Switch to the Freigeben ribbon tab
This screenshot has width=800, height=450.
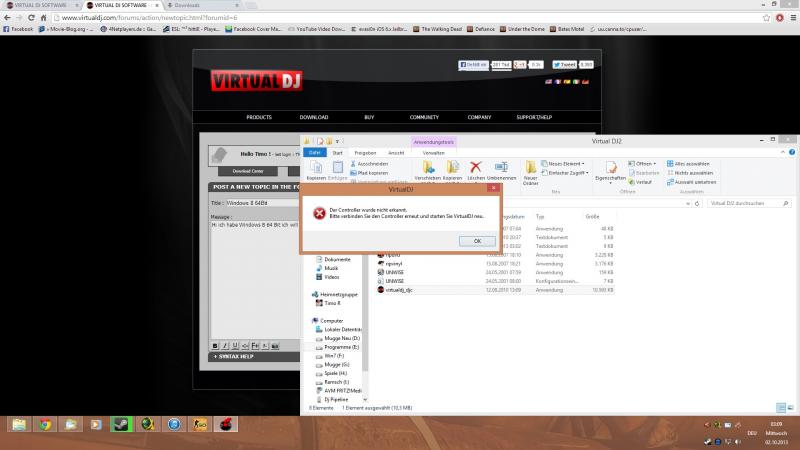(365, 153)
